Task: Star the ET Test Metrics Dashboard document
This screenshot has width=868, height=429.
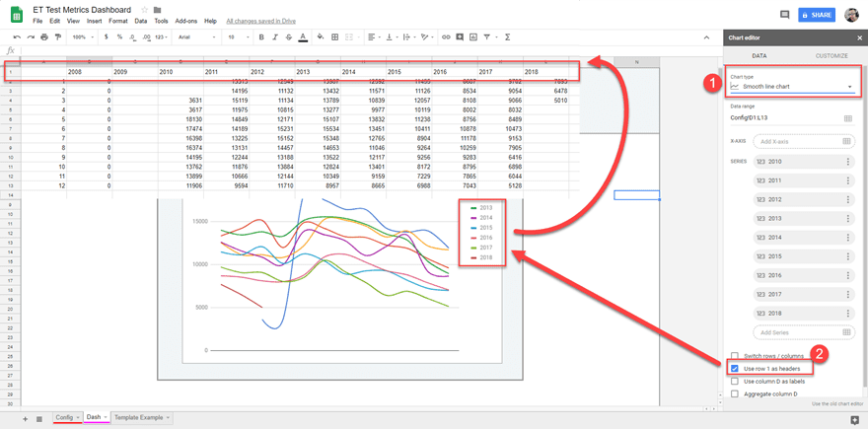Action: 145,10
